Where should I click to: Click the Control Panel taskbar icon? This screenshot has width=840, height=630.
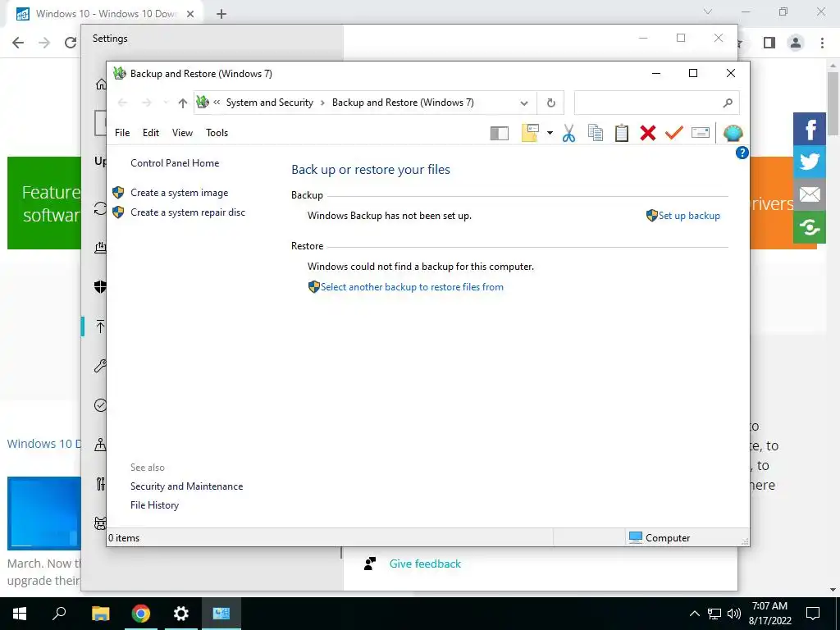(221, 614)
